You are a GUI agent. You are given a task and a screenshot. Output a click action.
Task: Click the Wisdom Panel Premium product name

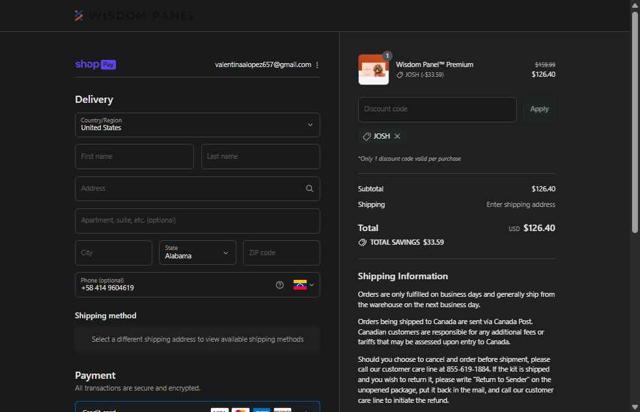pyautogui.click(x=434, y=65)
